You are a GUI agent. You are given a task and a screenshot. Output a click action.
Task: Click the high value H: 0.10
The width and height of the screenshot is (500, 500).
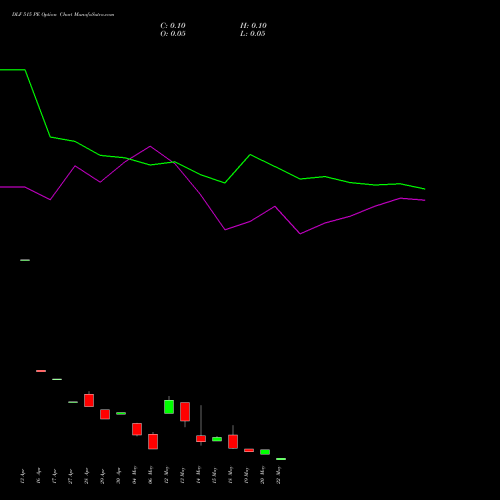[253, 26]
